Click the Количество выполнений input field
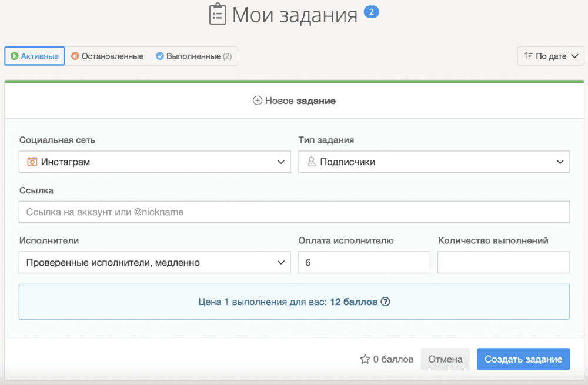Screen dimensions: 588x385 click(x=503, y=263)
